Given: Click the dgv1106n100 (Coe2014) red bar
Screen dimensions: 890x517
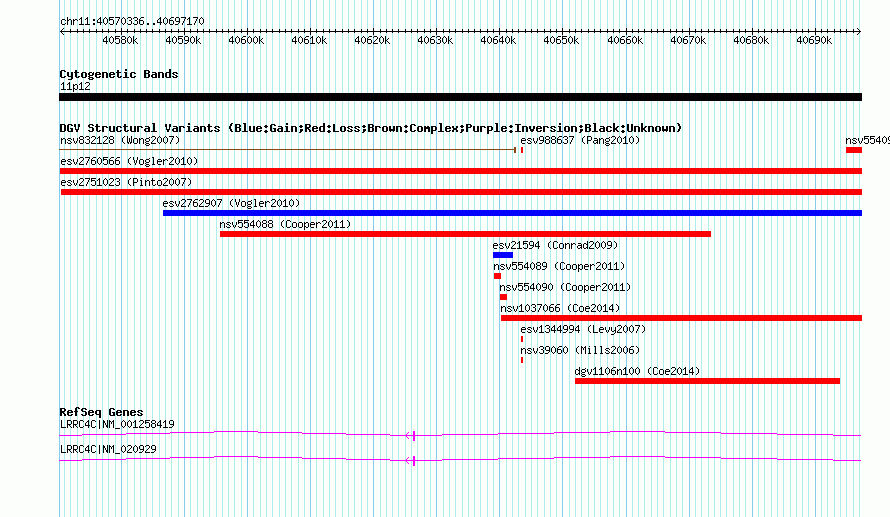Looking at the screenshot, I should 707,381.
